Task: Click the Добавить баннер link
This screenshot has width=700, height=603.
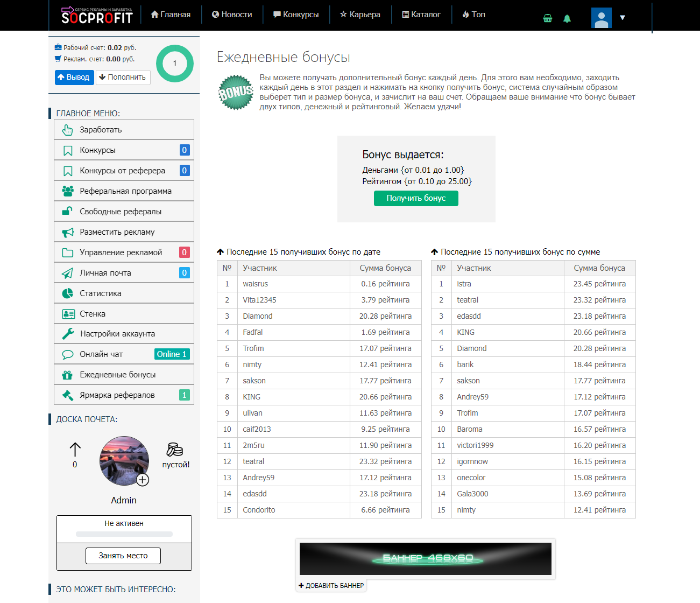Action: coord(331,585)
